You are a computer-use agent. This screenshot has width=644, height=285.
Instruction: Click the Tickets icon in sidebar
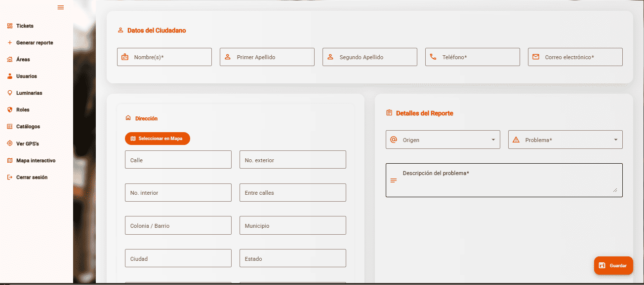10,26
